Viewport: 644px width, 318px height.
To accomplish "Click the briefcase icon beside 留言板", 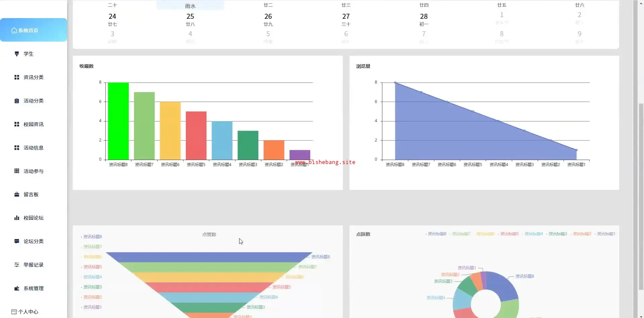I will point(17,195).
